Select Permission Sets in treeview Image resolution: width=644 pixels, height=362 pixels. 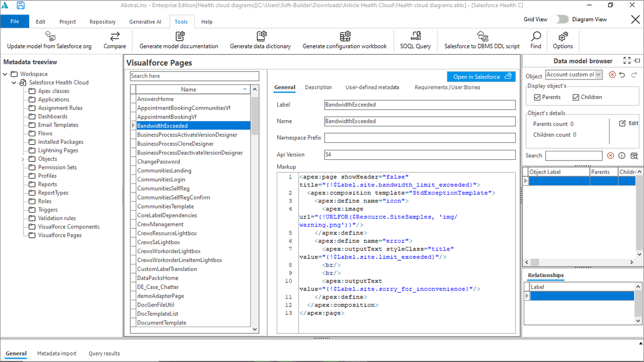[x=57, y=167]
